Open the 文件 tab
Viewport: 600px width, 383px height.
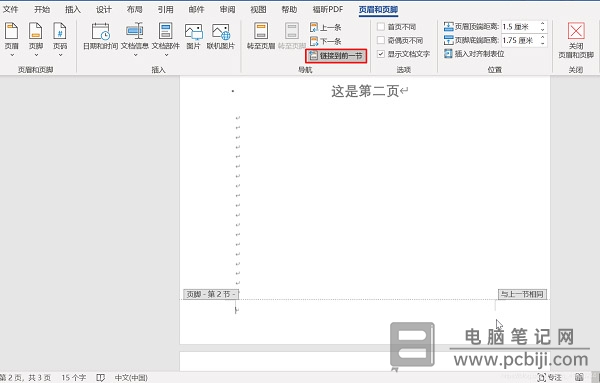point(11,9)
